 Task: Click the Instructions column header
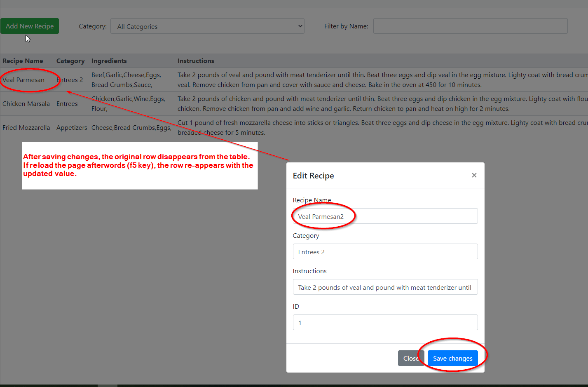pyautogui.click(x=196, y=61)
